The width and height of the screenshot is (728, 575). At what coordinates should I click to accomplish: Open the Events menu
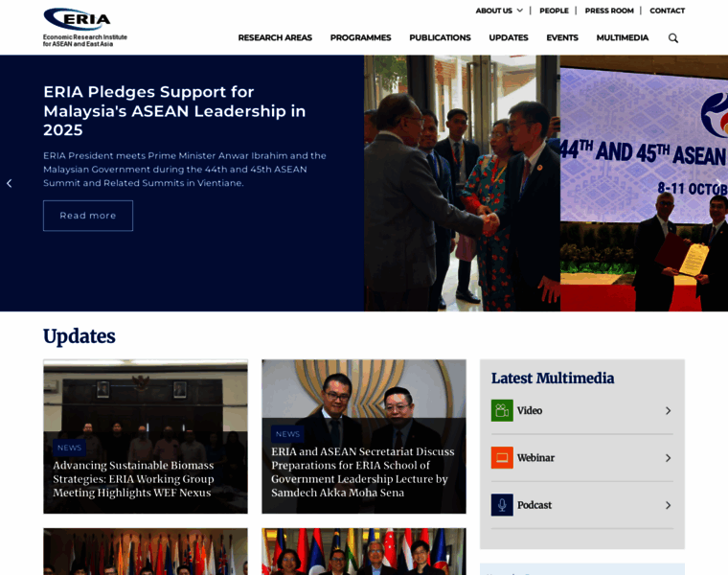(x=562, y=37)
